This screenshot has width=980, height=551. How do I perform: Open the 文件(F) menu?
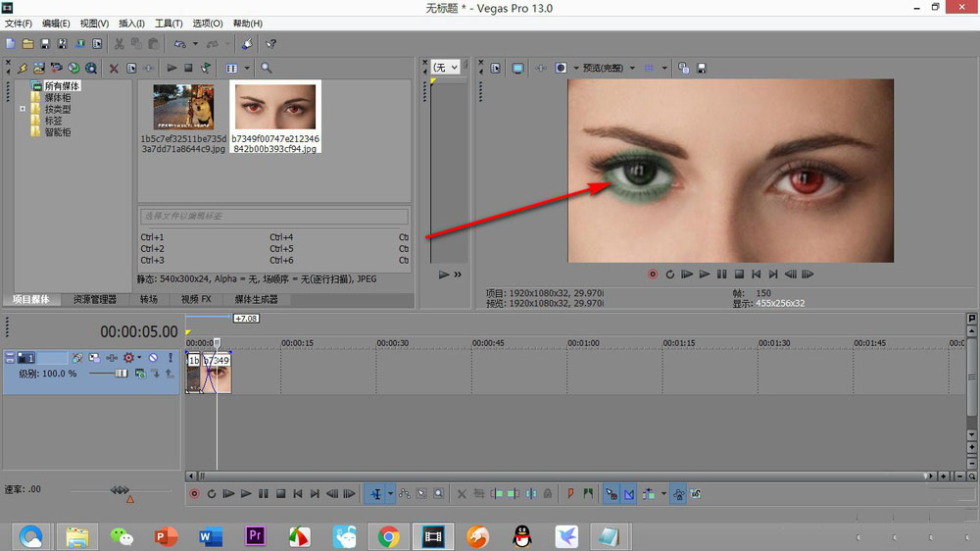pyautogui.click(x=19, y=24)
